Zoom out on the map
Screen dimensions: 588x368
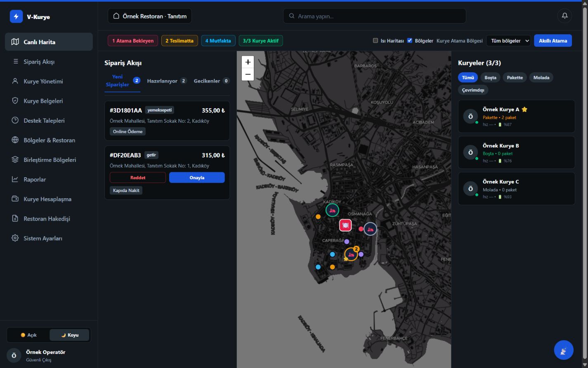coord(248,74)
